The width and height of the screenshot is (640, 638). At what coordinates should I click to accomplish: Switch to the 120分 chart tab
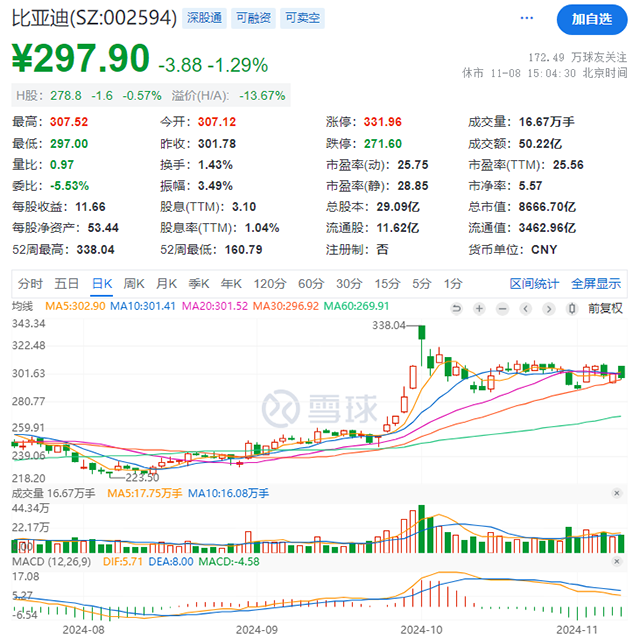coord(270,283)
